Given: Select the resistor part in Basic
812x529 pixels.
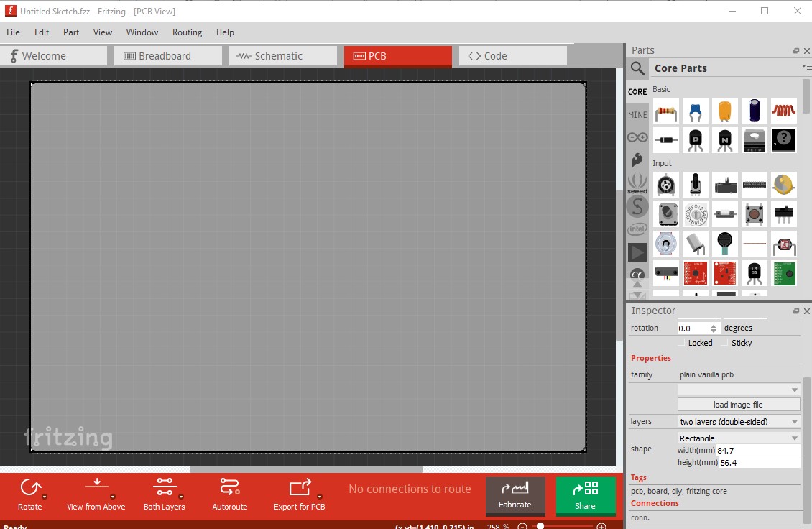Looking at the screenshot, I should 666,111.
